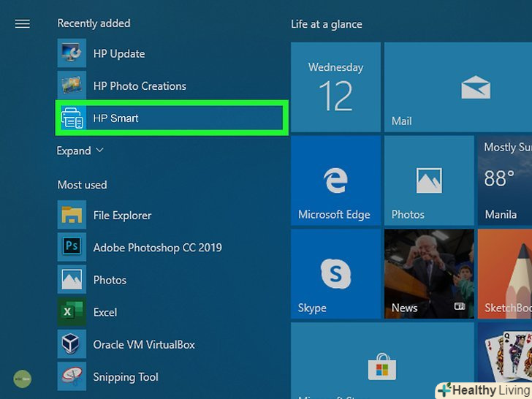Click the Snipping Tool scissors icon
This screenshot has height=399, width=532.
tap(72, 376)
